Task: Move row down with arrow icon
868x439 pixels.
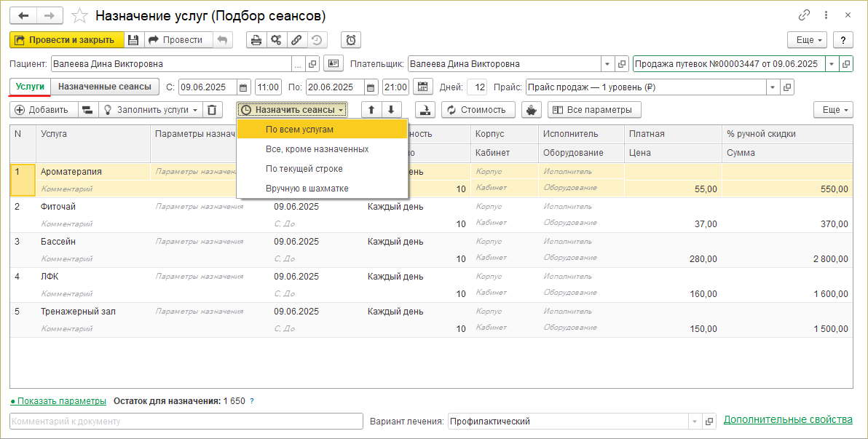Action: (x=391, y=110)
